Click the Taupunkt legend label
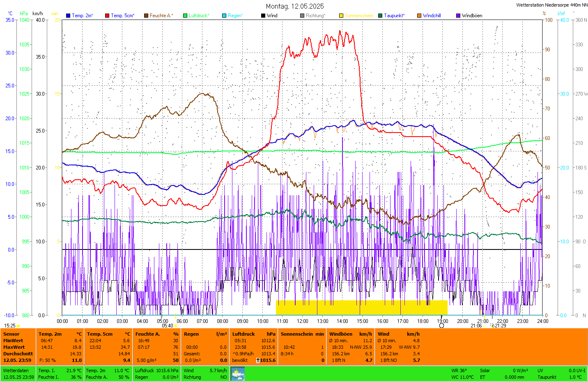Image resolution: width=588 pixels, height=382 pixels. (x=394, y=16)
